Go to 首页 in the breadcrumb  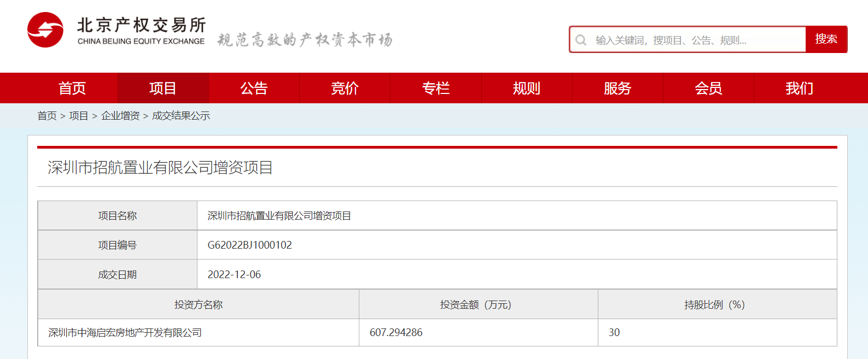point(47,116)
